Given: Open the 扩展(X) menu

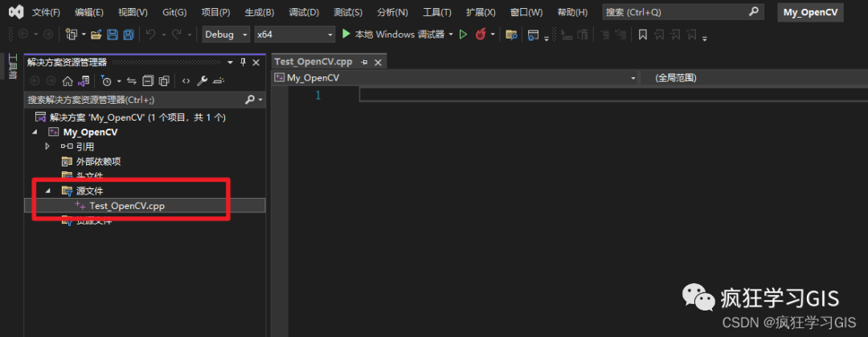Looking at the screenshot, I should (481, 12).
